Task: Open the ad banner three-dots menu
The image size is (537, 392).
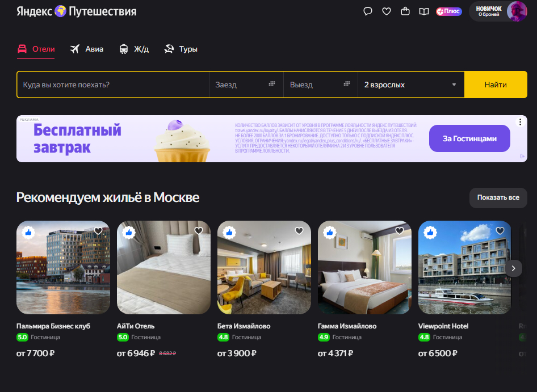Action: click(x=520, y=122)
